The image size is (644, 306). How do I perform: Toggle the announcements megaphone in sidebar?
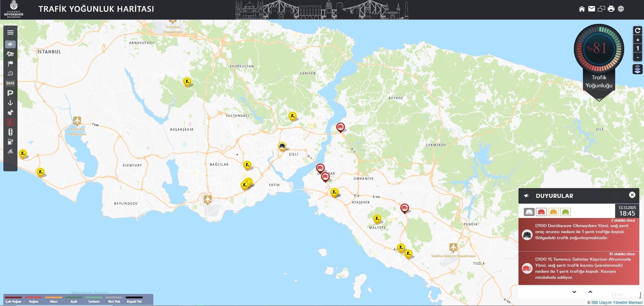(10, 44)
